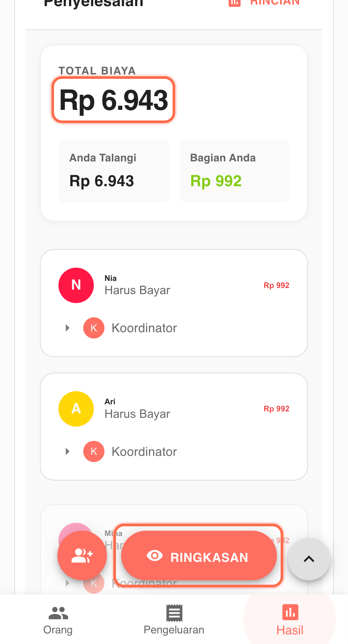Click the Rincian chart icon

click(234, 3)
